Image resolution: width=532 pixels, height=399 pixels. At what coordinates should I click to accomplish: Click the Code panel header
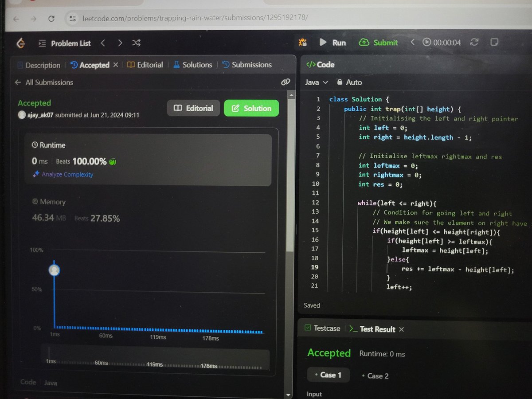pyautogui.click(x=320, y=65)
